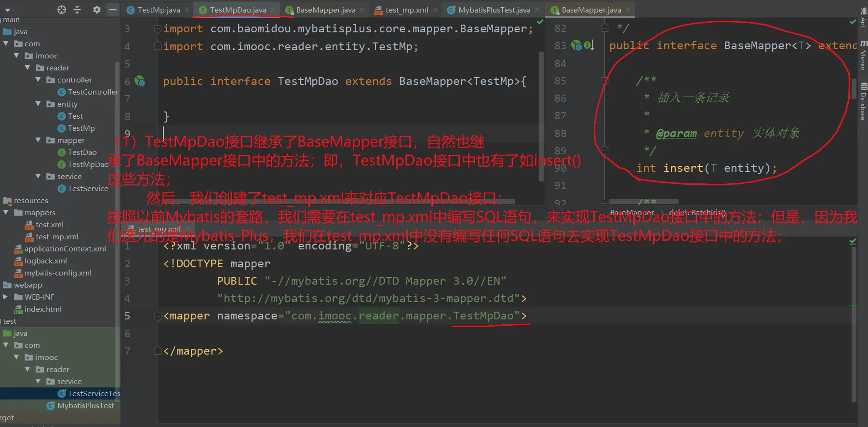Collapse the controller folder in project tree
The image size is (868, 427).
pos(38,80)
